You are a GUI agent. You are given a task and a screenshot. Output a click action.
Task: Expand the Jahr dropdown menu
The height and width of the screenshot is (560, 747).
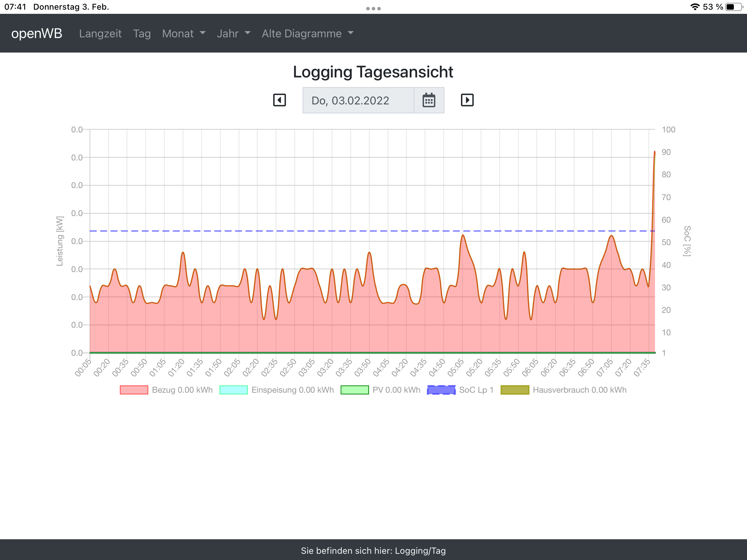pyautogui.click(x=233, y=34)
